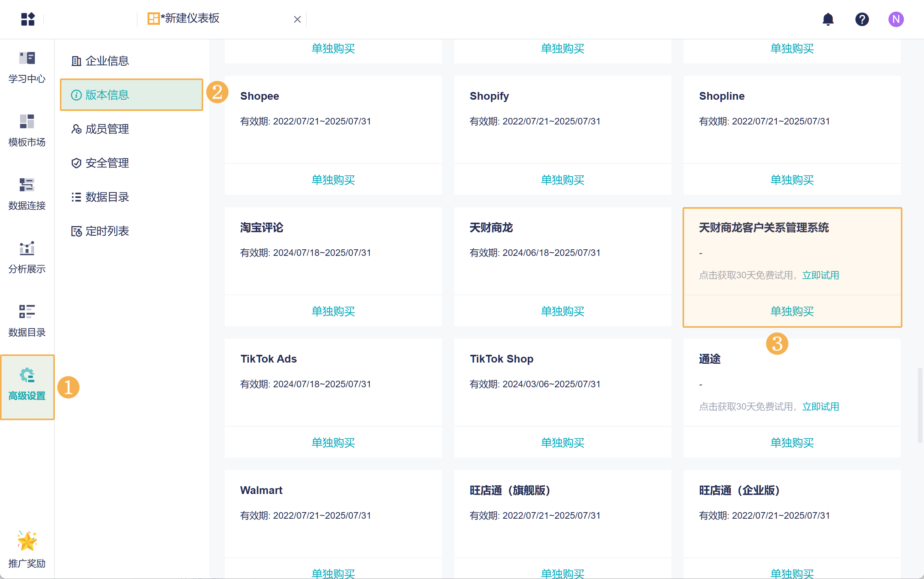Select 高级设置 in the sidebar
Viewport: 924px width, 579px height.
pyautogui.click(x=27, y=384)
